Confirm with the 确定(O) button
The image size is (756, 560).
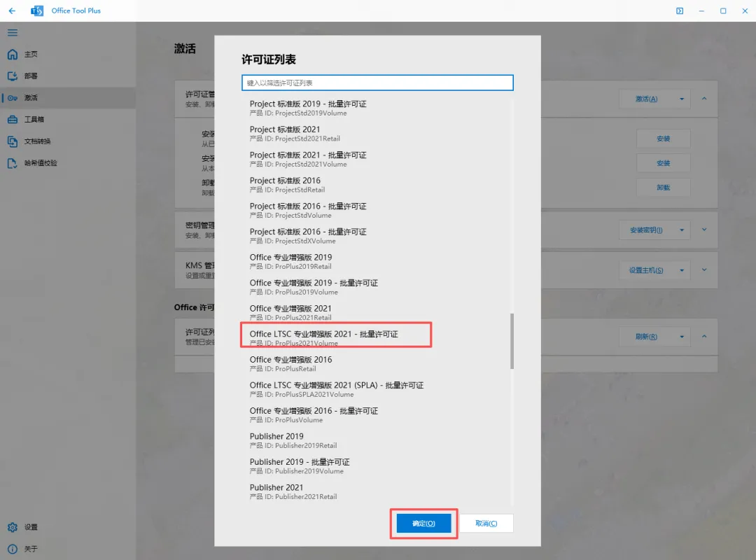423,524
